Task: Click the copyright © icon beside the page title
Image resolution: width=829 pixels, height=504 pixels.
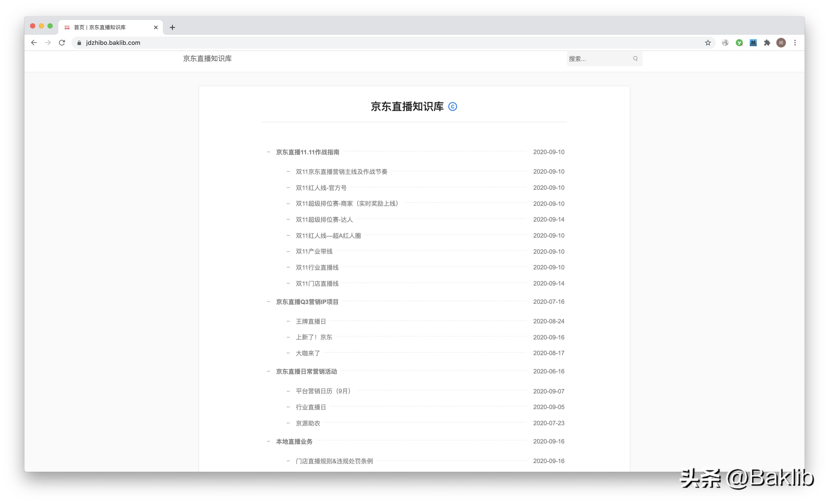Action: (453, 107)
